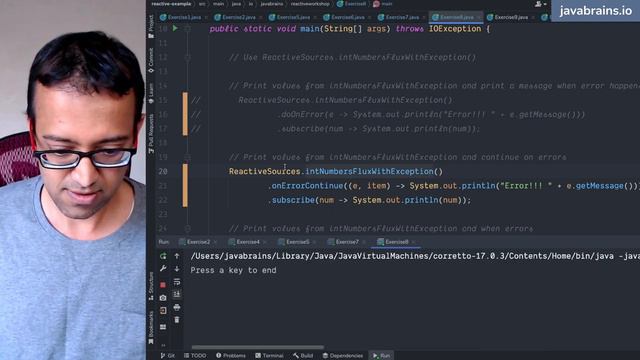Click reactiveworkshop in breadcrumb
This screenshot has width=640, height=360.
(x=310, y=4)
